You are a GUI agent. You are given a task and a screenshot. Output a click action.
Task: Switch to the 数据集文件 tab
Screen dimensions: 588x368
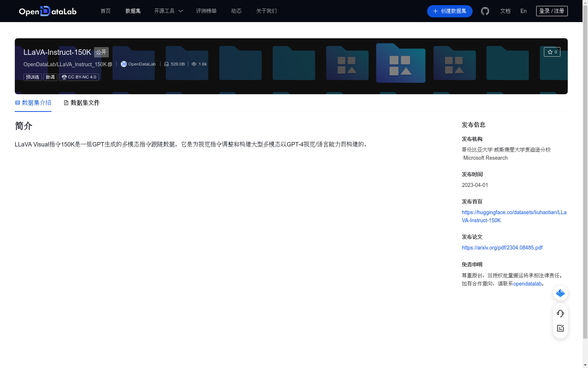click(82, 103)
